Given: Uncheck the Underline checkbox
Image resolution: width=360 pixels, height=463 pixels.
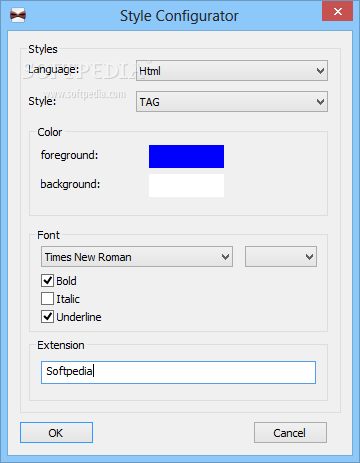Looking at the screenshot, I should click(47, 317).
